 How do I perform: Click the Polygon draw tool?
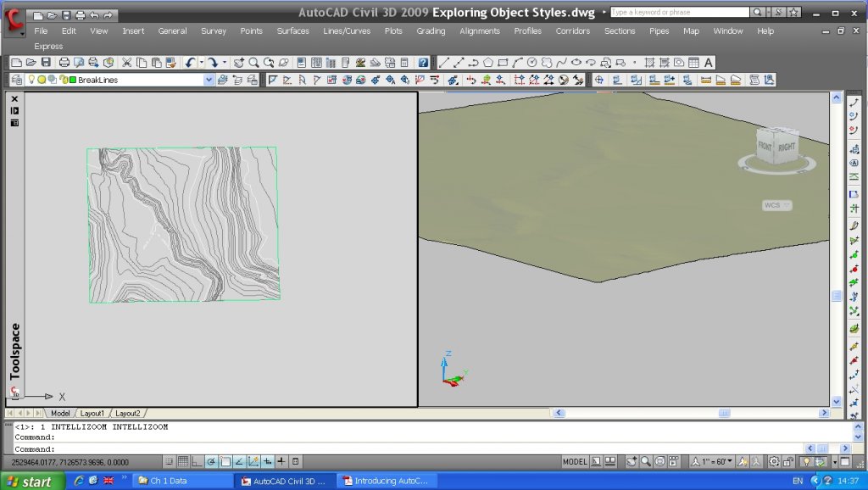pos(488,63)
